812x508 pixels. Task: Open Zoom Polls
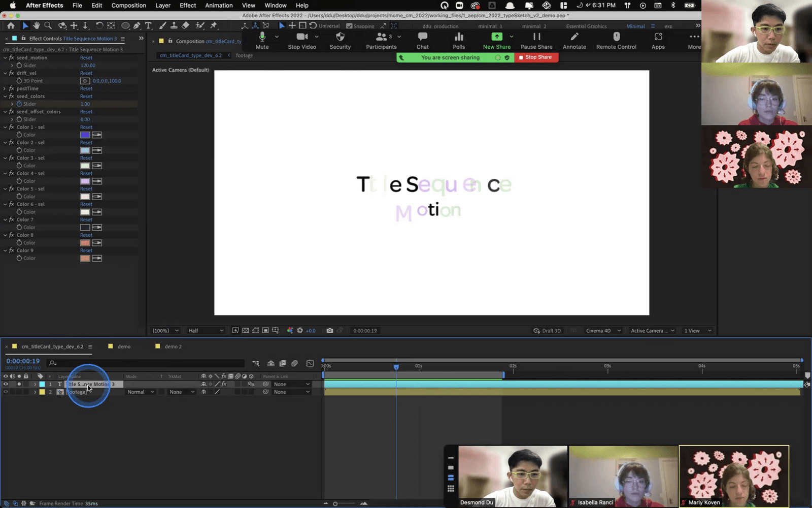click(x=459, y=41)
